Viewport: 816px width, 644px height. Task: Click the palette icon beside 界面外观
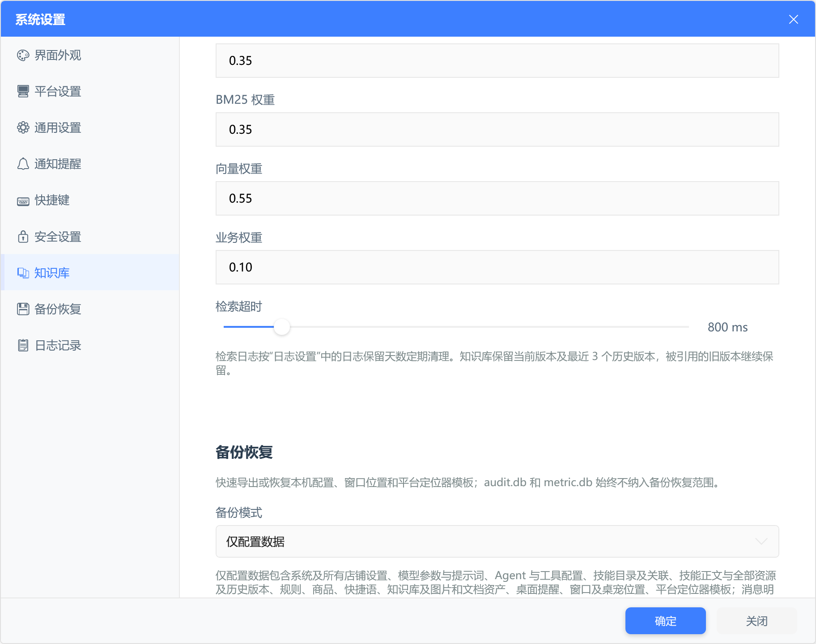pyautogui.click(x=23, y=55)
